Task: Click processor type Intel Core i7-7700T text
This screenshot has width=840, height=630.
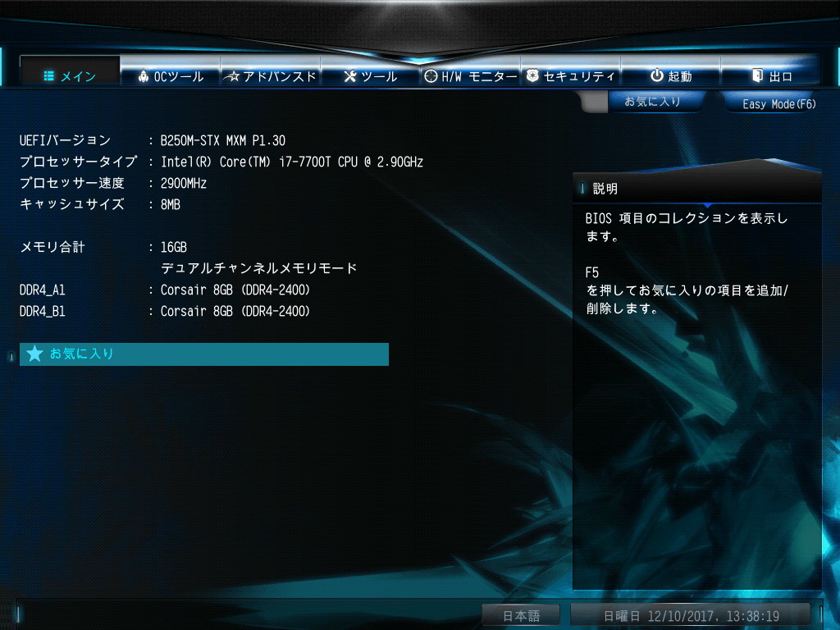Action: [x=292, y=162]
